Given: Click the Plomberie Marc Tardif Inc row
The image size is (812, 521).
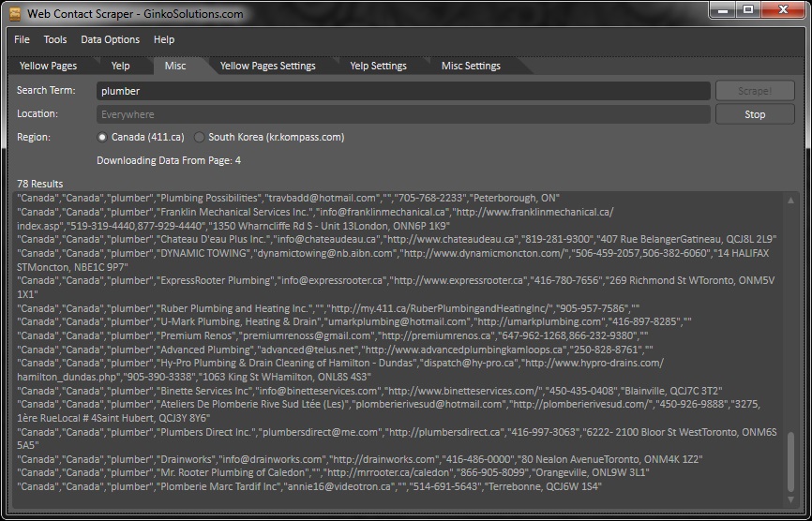Looking at the screenshot, I should coord(309,486).
